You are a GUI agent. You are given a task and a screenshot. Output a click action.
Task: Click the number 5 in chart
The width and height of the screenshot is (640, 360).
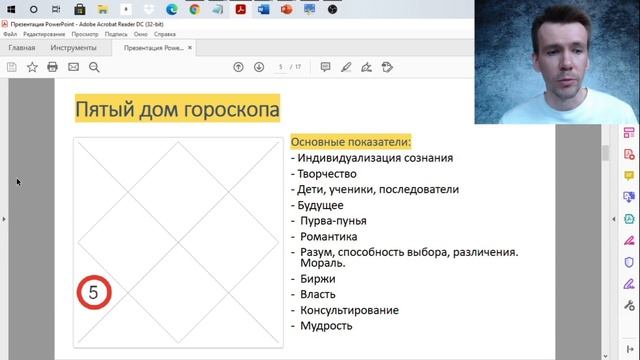coord(94,292)
